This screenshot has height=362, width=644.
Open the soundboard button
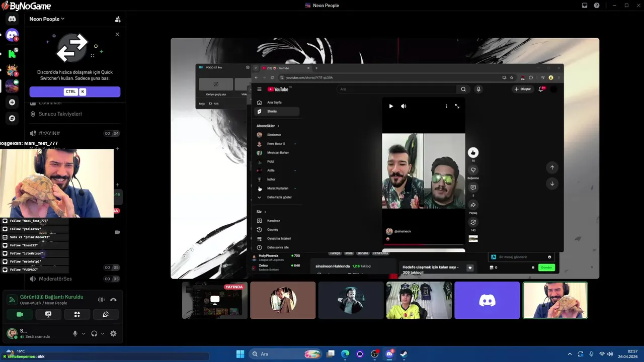click(106, 314)
